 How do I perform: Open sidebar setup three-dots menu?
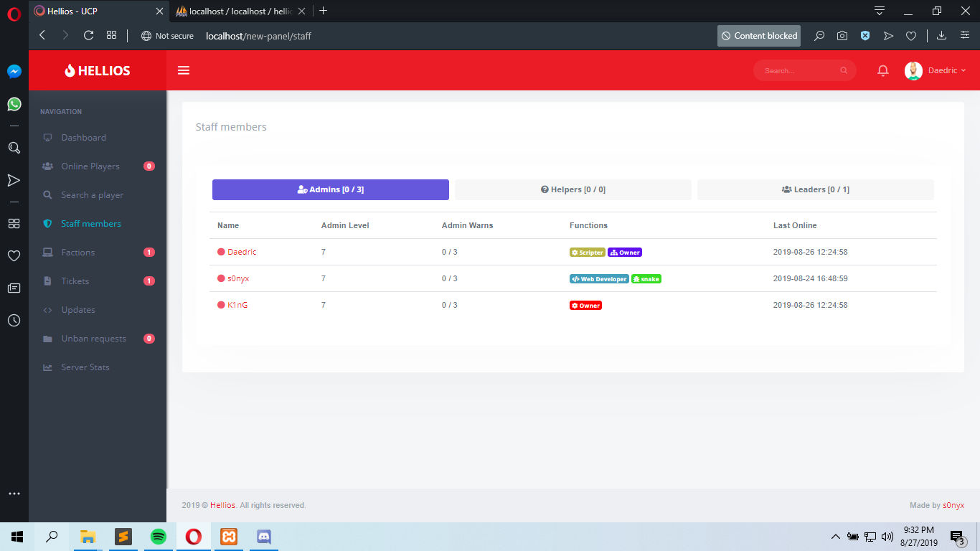[14, 494]
